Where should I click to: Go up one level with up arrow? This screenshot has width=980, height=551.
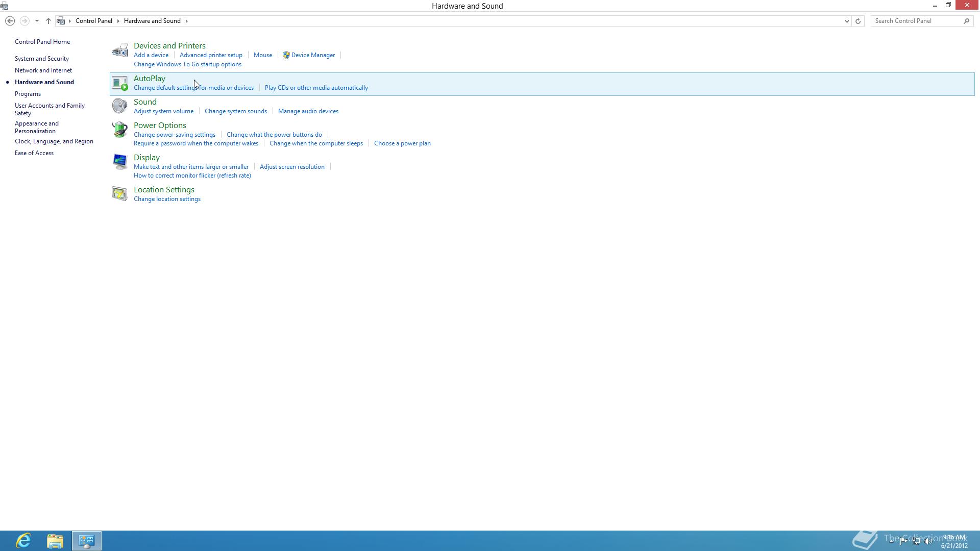48,21
